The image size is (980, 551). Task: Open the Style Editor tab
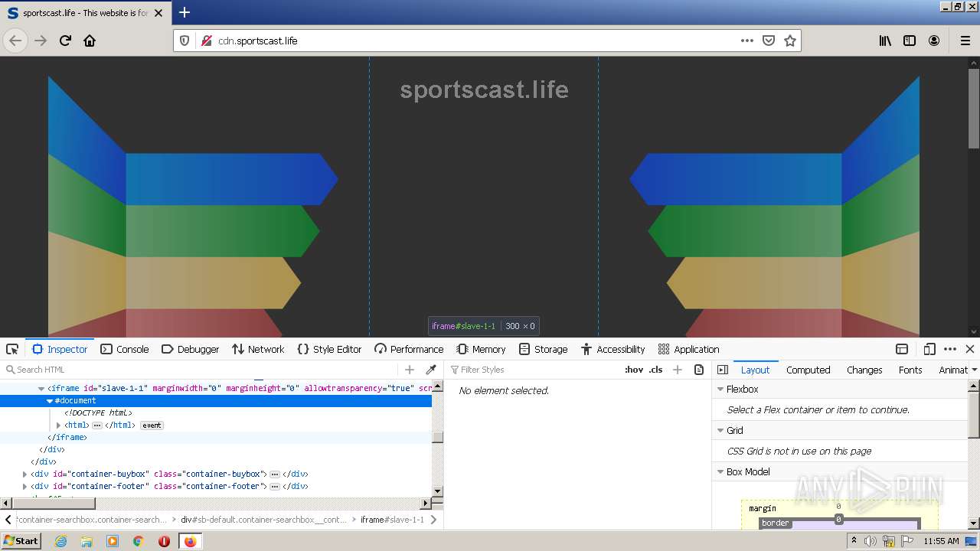(x=329, y=349)
